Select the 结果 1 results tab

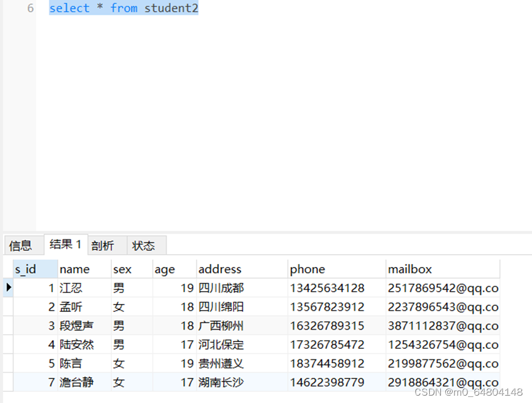[65, 245]
